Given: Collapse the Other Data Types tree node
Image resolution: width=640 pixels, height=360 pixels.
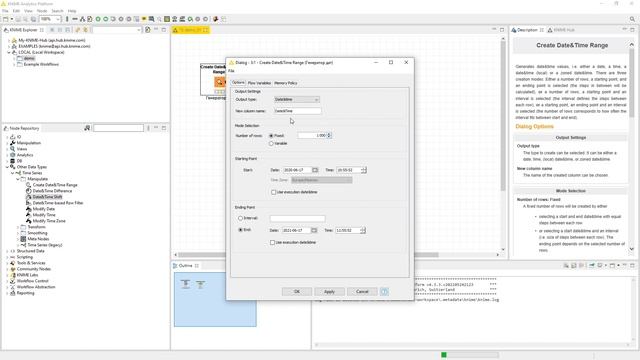Looking at the screenshot, I should (x=7, y=167).
